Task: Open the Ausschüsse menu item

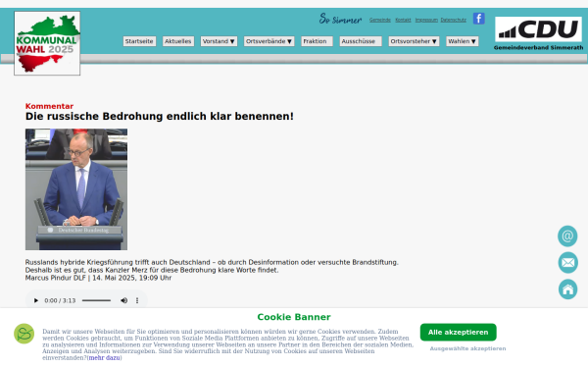Action: pos(361,41)
